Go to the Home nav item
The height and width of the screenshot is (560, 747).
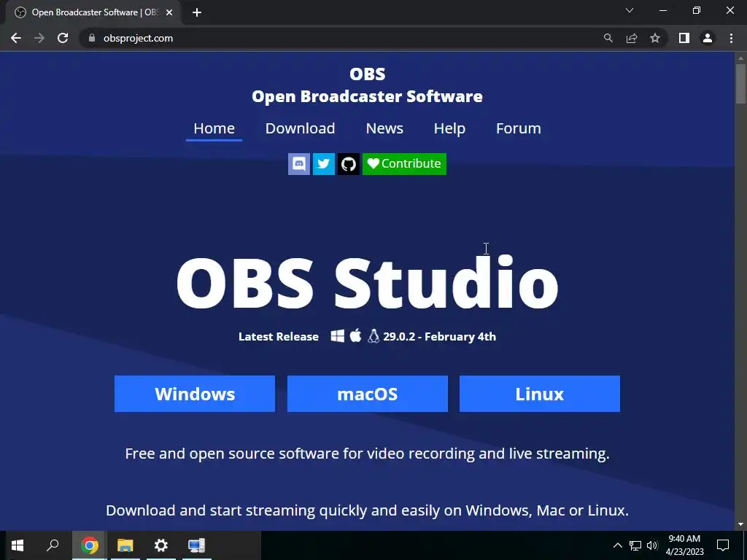214,128
